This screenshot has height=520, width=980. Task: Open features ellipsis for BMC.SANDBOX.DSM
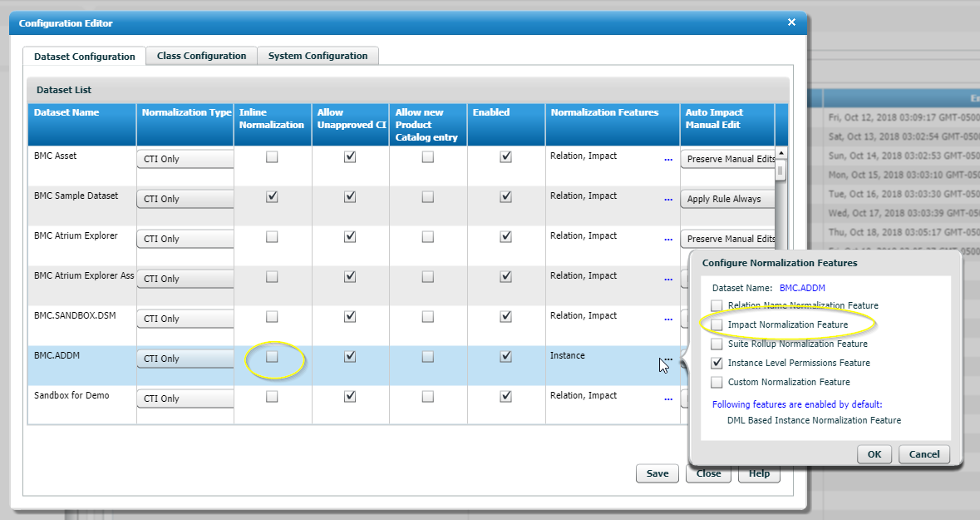[668, 319]
